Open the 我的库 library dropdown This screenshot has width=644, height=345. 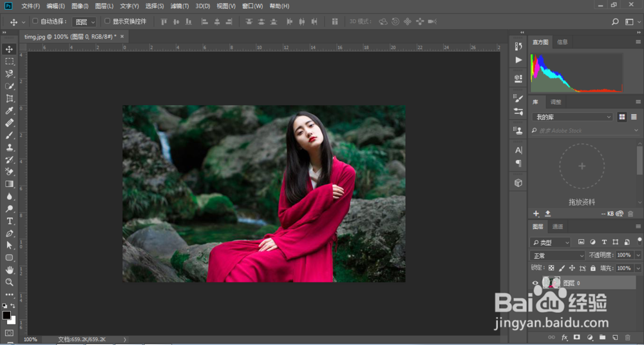[x=573, y=117]
